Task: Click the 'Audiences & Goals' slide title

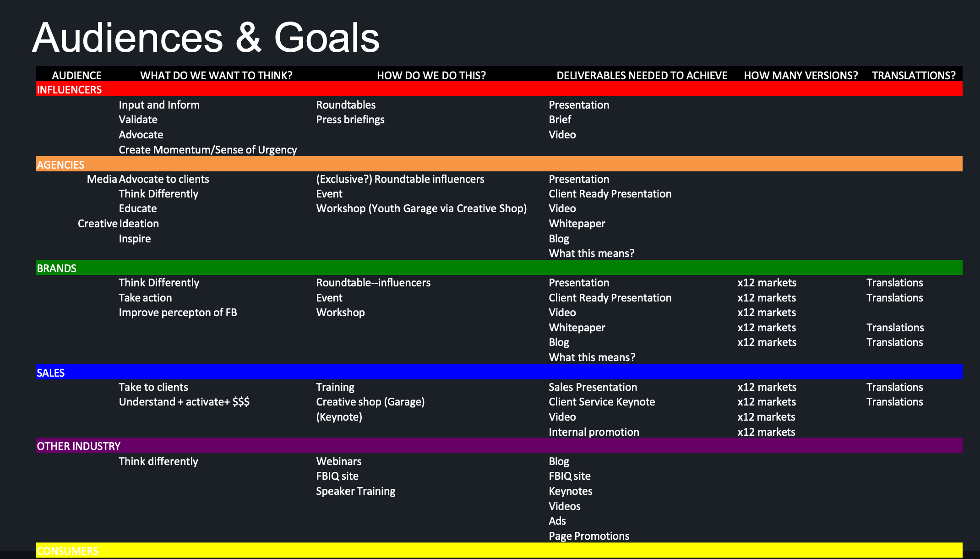Action: 206,38
